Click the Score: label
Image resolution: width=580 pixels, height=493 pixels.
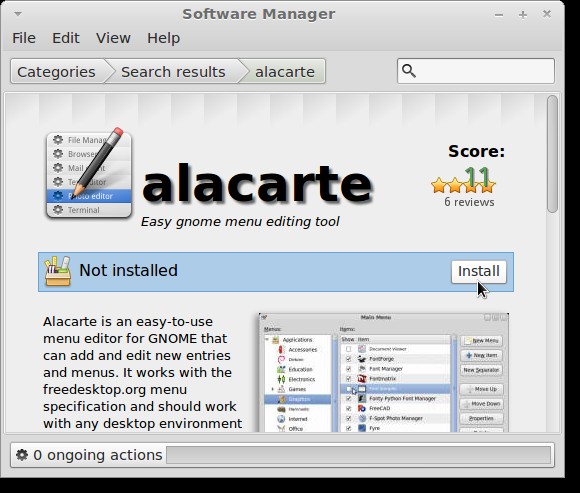click(x=476, y=151)
